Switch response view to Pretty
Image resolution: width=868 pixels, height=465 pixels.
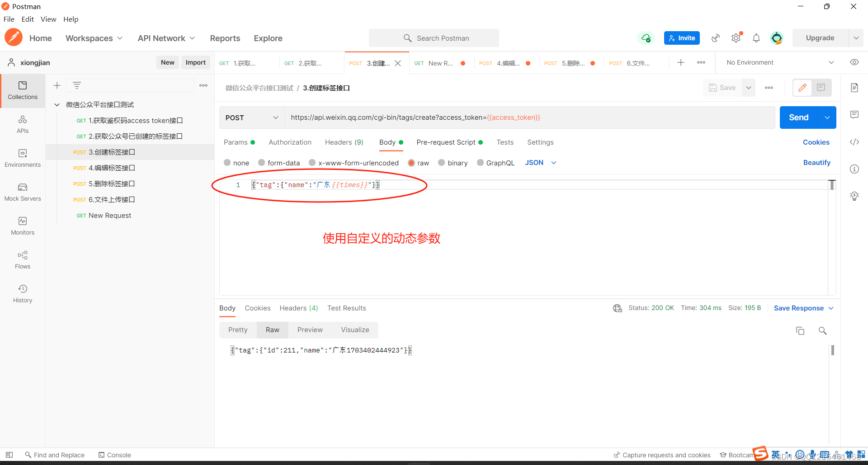point(238,330)
